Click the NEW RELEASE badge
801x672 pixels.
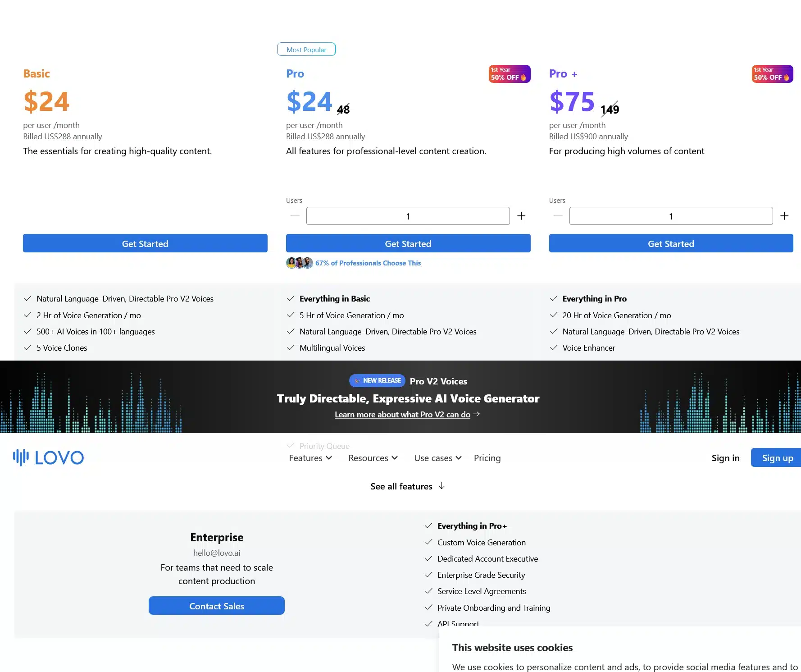click(x=377, y=380)
